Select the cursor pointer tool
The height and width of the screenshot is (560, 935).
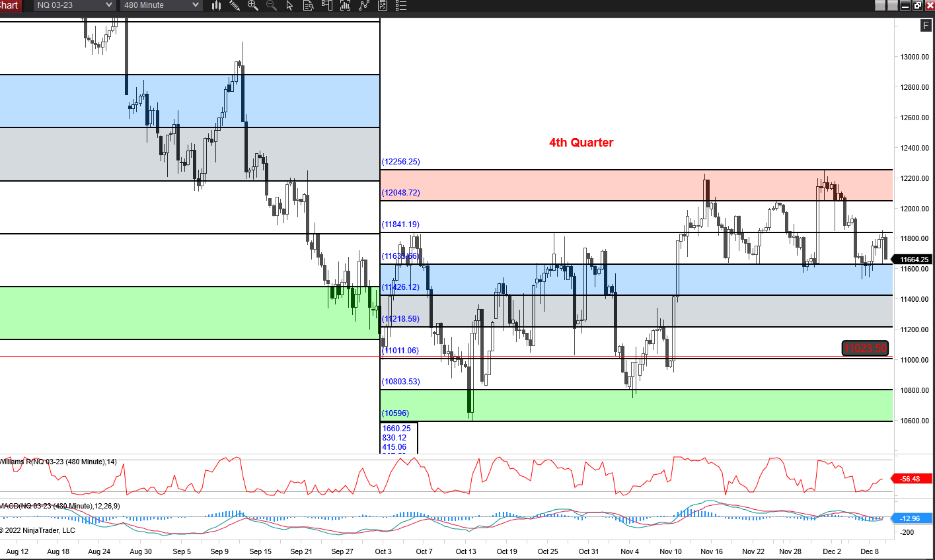pyautogui.click(x=289, y=5)
